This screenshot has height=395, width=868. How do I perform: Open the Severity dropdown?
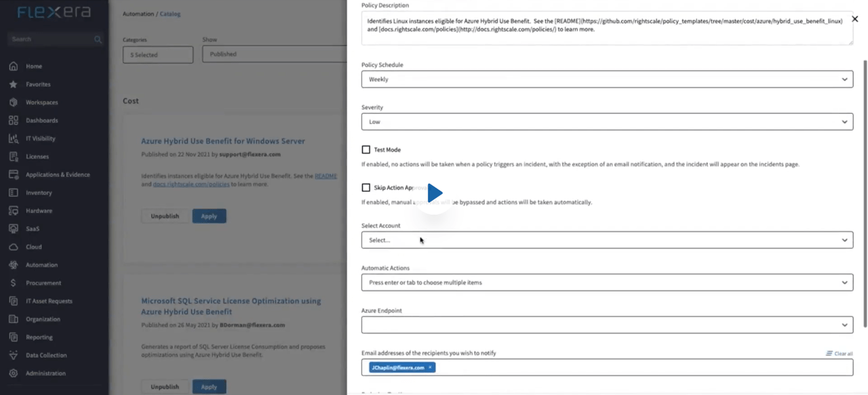pyautogui.click(x=606, y=122)
